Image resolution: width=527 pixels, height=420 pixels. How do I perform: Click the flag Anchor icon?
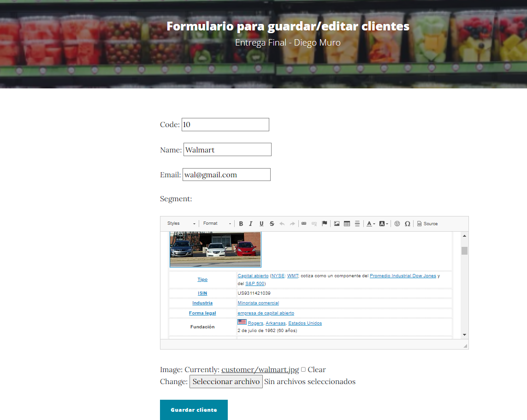324,223
